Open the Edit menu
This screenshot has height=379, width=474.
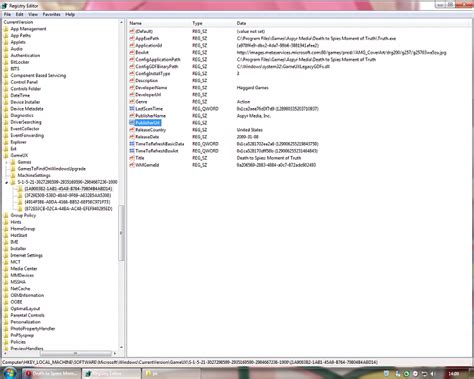pyautogui.click(x=19, y=15)
